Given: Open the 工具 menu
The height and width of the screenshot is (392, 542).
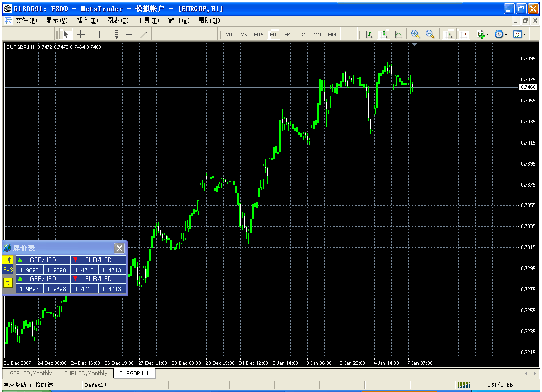Looking at the screenshot, I should 149,20.
